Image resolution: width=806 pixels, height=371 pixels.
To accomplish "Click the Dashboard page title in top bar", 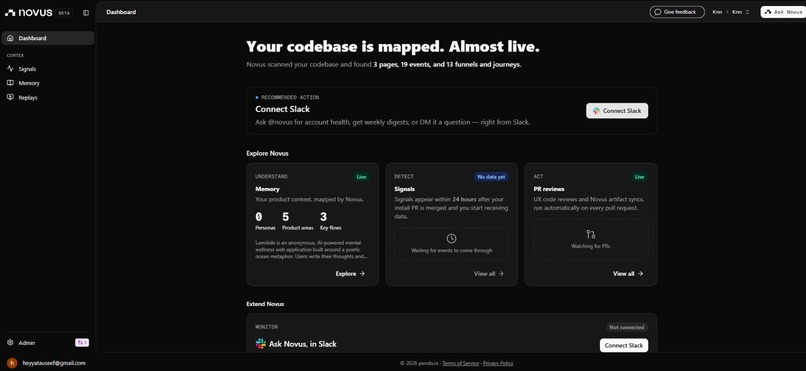I will click(x=121, y=12).
